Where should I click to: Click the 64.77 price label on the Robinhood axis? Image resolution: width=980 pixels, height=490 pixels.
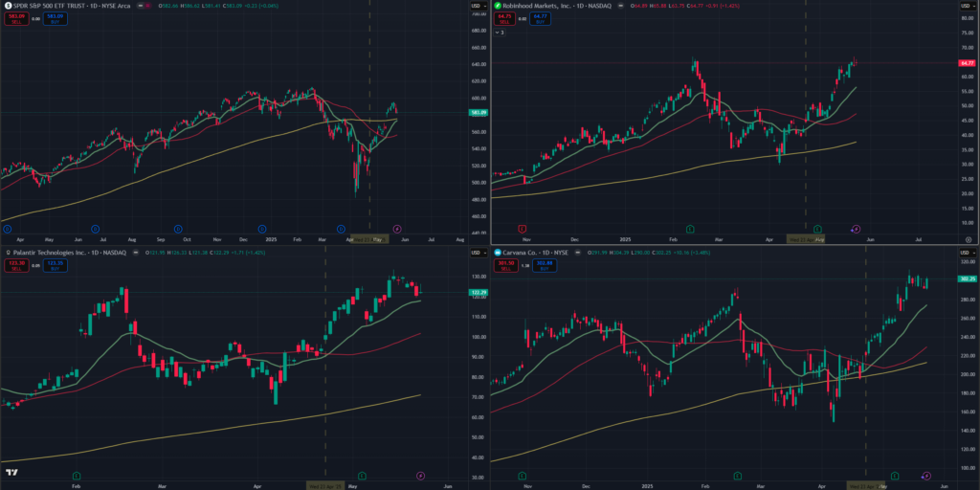(x=967, y=63)
